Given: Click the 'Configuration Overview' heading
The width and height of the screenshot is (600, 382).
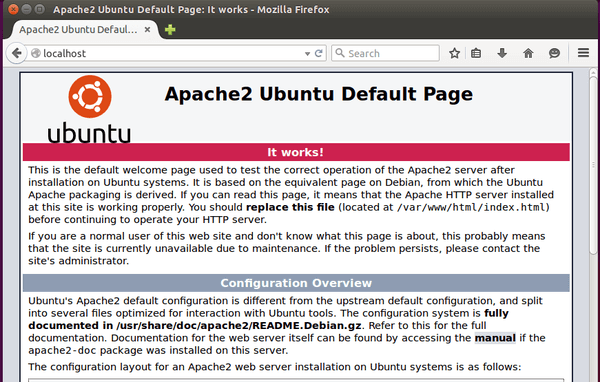Looking at the screenshot, I should (296, 283).
